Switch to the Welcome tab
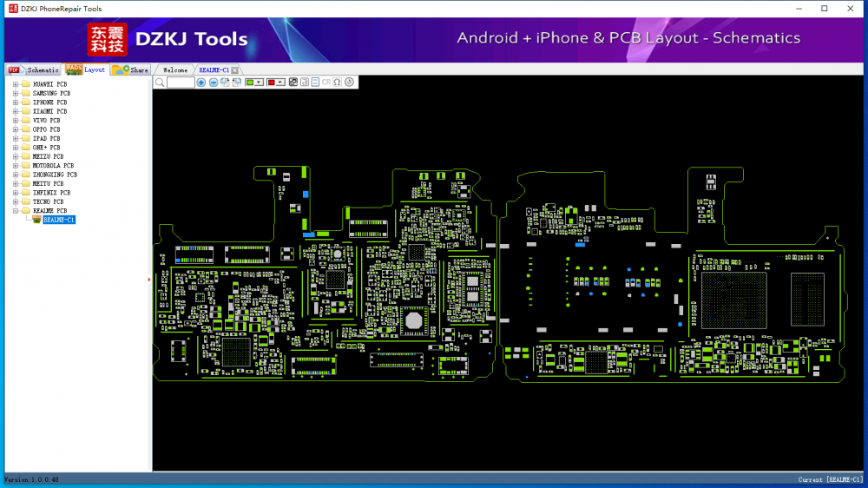Screen dimensions: 868x488 tap(174, 70)
